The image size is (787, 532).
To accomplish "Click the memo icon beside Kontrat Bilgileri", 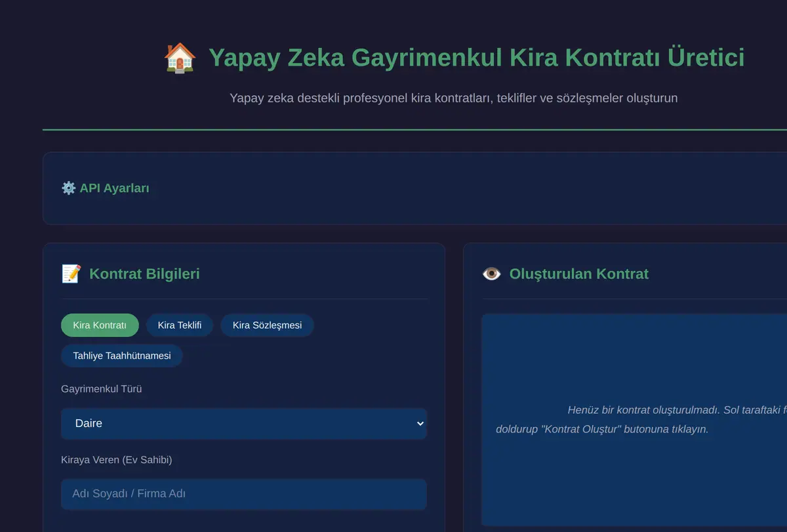I will 71,274.
